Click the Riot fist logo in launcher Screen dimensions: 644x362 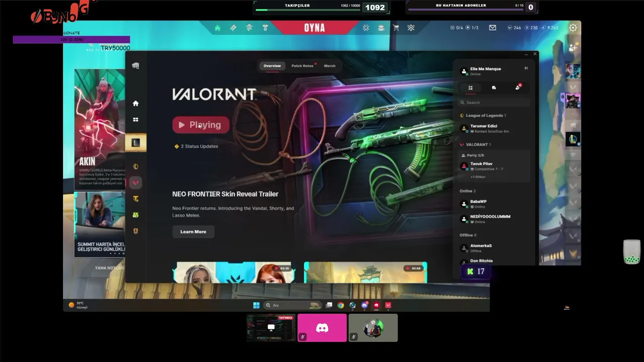135,65
